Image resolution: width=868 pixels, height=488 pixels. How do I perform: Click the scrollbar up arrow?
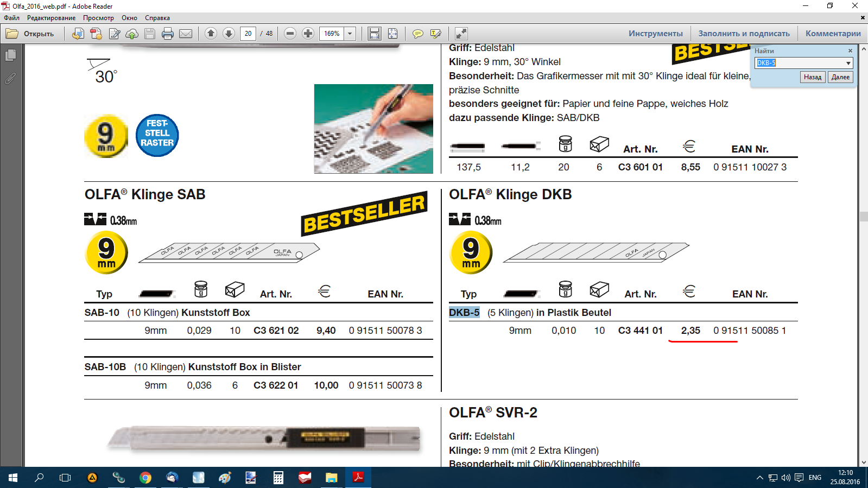click(864, 49)
